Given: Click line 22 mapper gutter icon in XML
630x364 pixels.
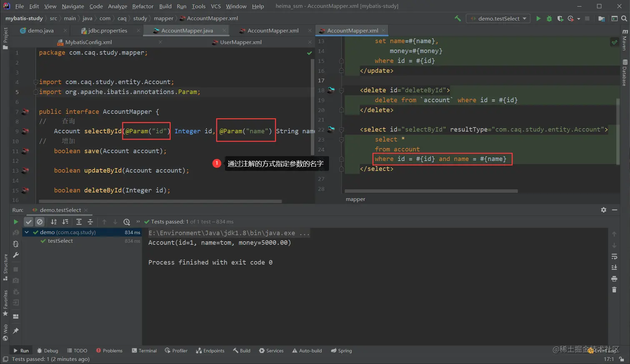Looking at the screenshot, I should tap(331, 130).
